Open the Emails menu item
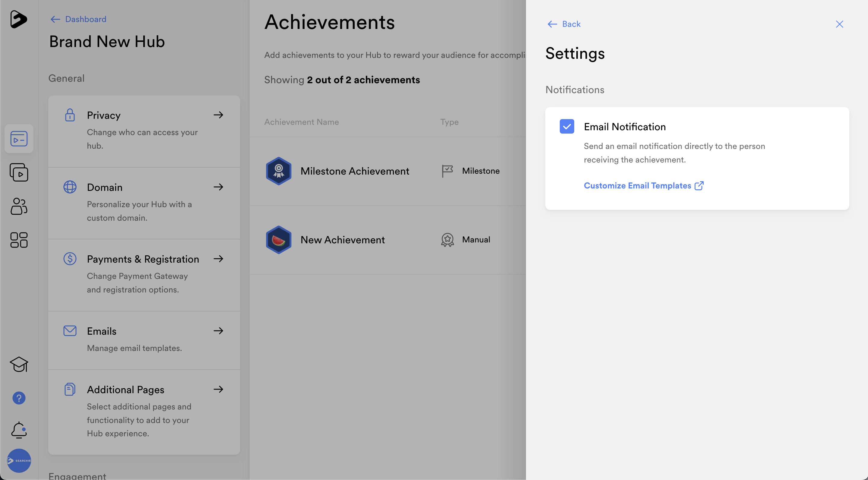 102,331
